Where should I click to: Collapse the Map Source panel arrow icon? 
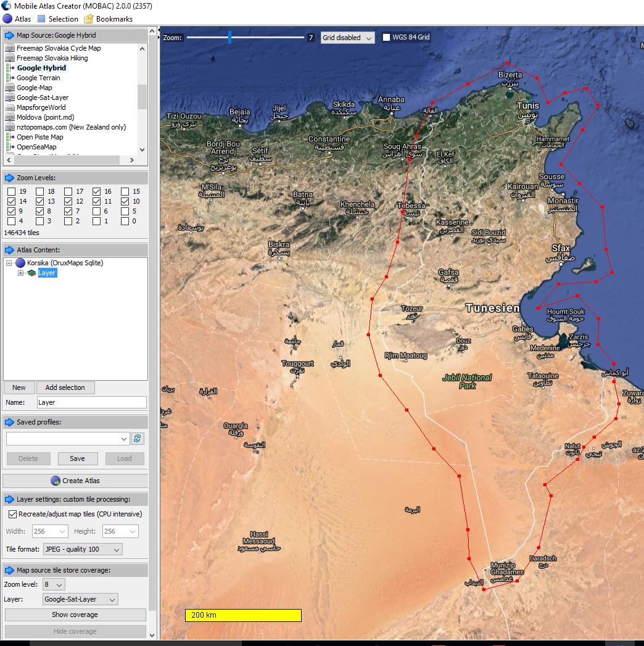coord(9,36)
